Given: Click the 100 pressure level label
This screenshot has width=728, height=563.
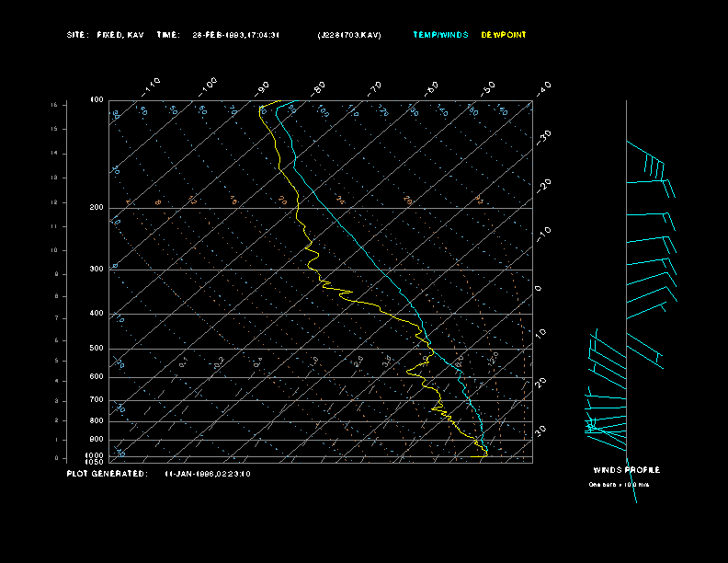Looking at the screenshot, I should (x=97, y=99).
